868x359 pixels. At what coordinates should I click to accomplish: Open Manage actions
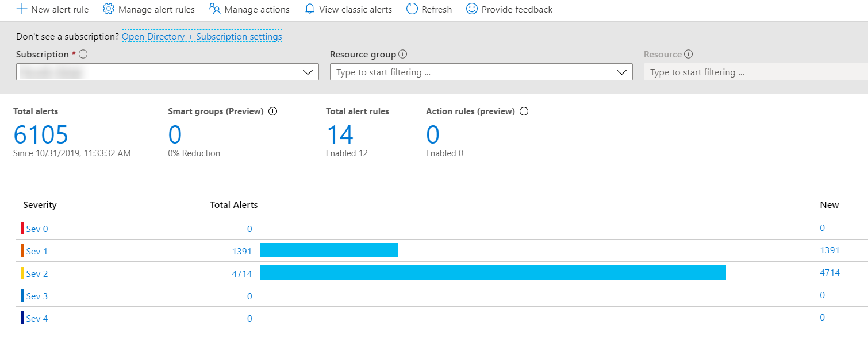pos(249,9)
